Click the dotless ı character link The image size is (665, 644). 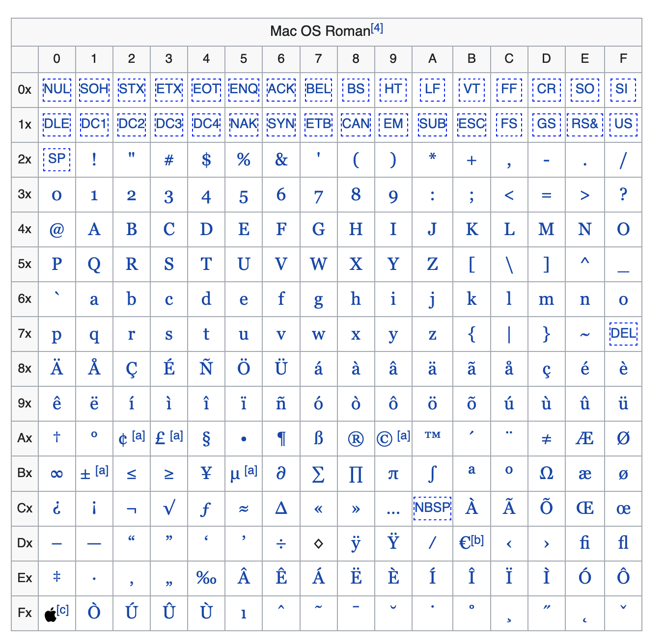click(x=244, y=614)
